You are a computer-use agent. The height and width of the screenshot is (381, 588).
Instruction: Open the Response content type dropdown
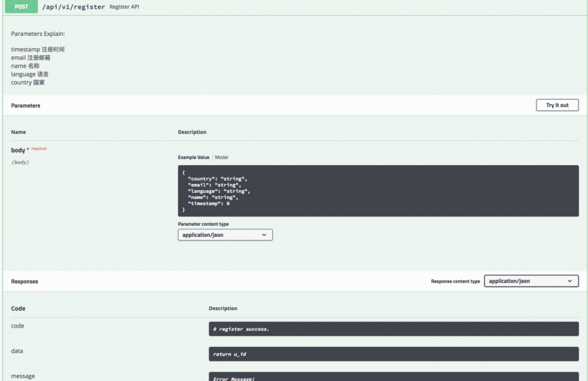click(531, 281)
